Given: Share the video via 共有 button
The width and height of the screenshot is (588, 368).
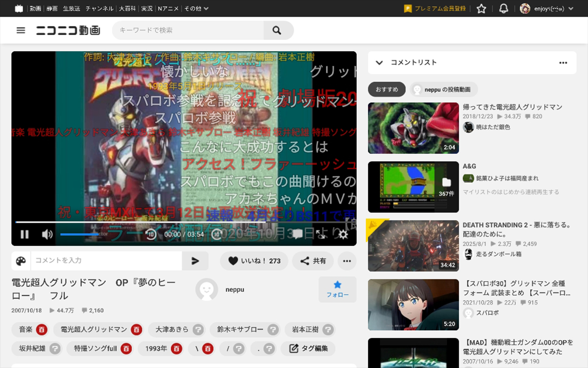Looking at the screenshot, I should [313, 261].
